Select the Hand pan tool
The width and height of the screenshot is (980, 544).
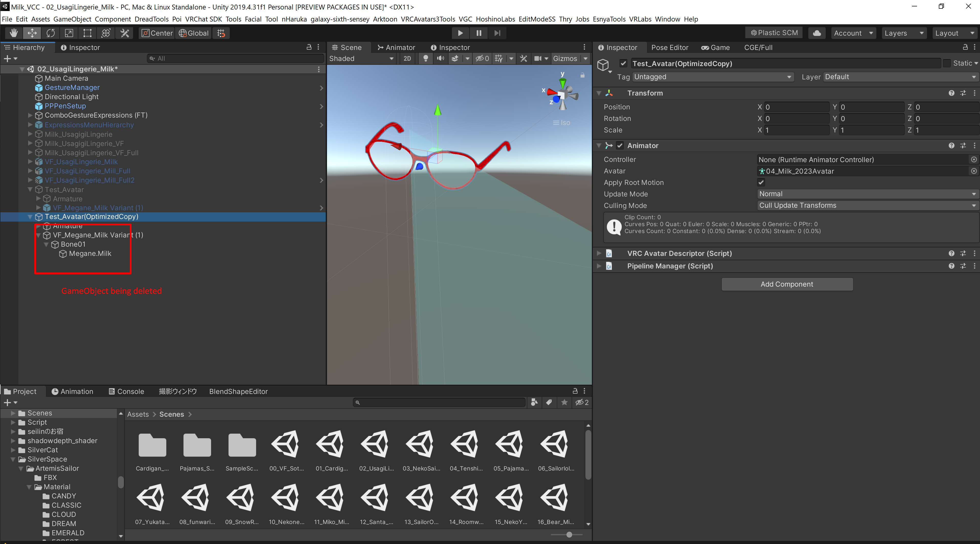tap(13, 33)
